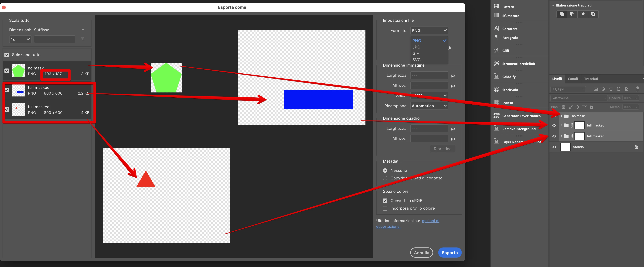Filter layers by shape layers icon
Viewport: 644px width, 267px height.
(x=619, y=89)
